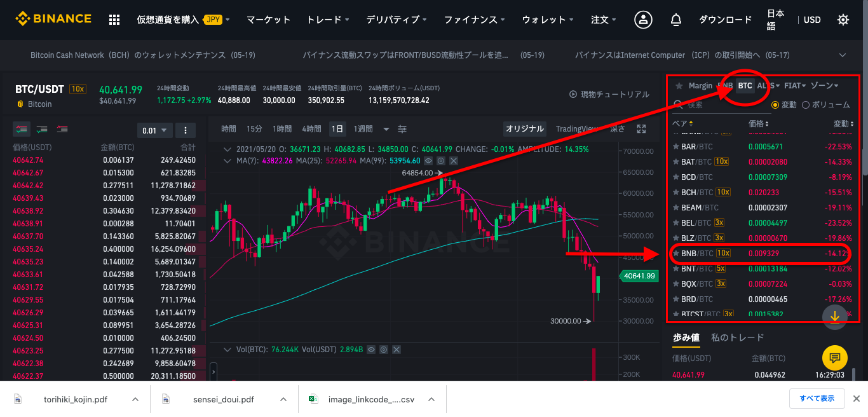Click すべて表示 downloads button
The image size is (868, 417).
(x=817, y=399)
